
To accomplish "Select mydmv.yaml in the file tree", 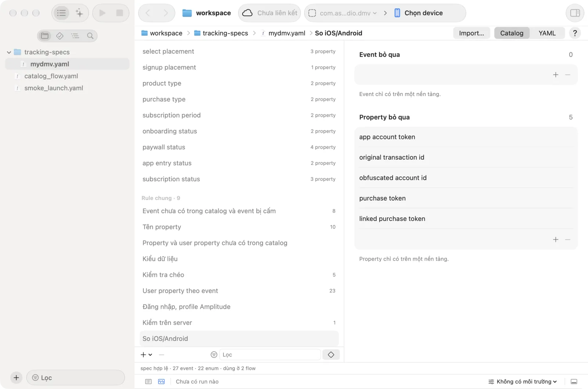I will point(67,64).
